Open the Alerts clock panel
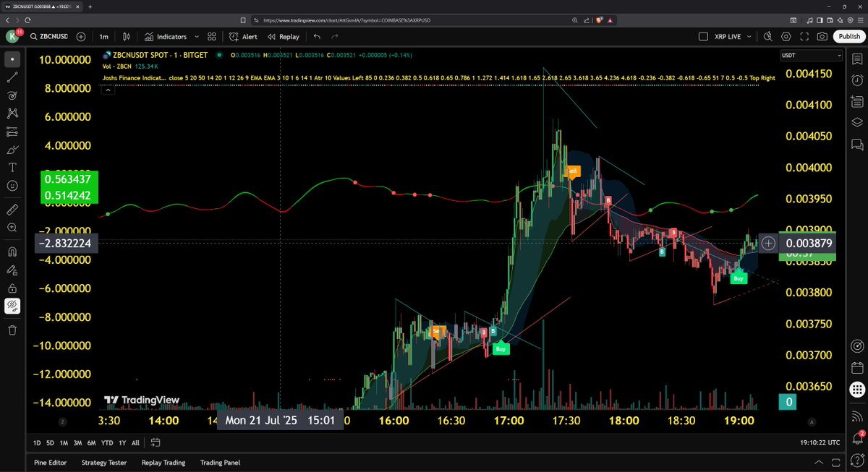 tap(857, 80)
